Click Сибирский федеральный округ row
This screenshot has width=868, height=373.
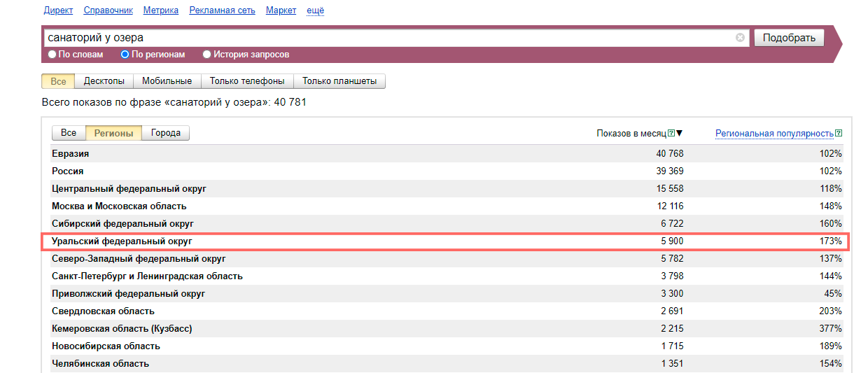(446, 223)
